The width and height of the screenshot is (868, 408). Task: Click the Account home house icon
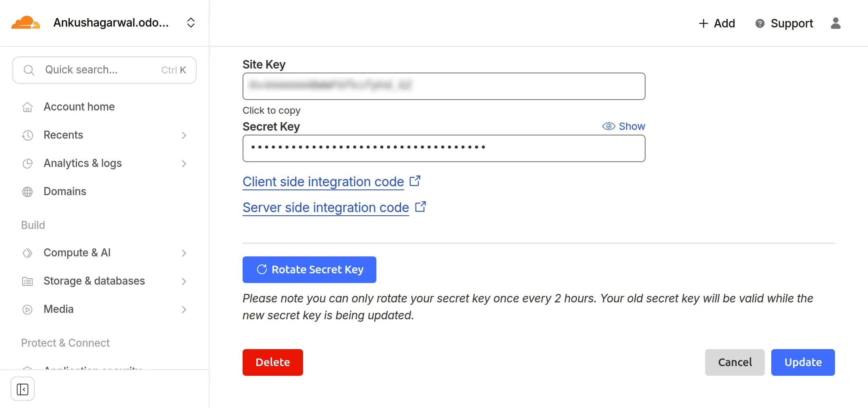click(27, 107)
